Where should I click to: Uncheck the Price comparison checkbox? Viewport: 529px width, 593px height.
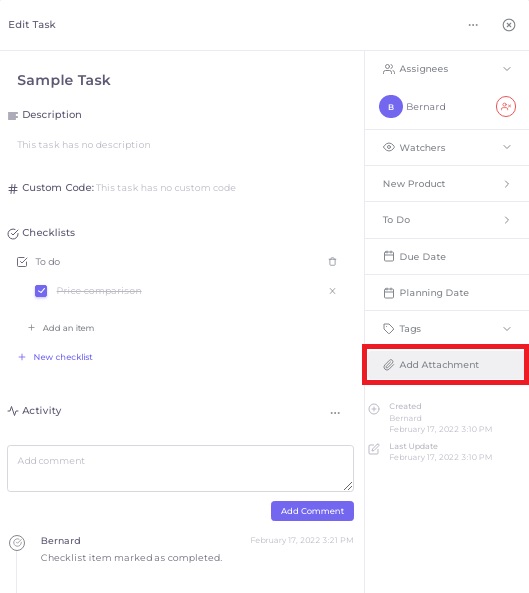tap(41, 291)
